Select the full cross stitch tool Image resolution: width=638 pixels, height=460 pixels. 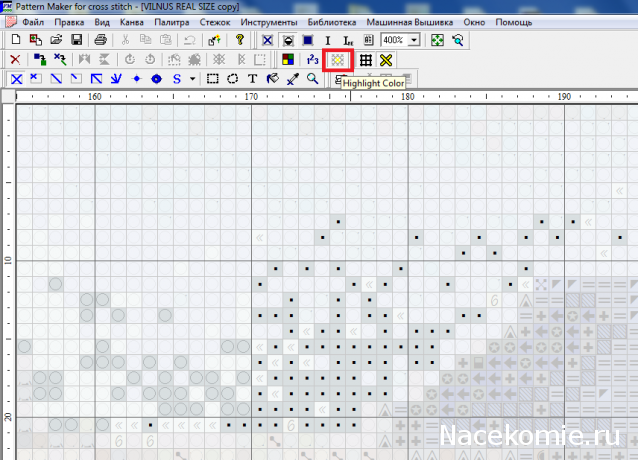15,78
